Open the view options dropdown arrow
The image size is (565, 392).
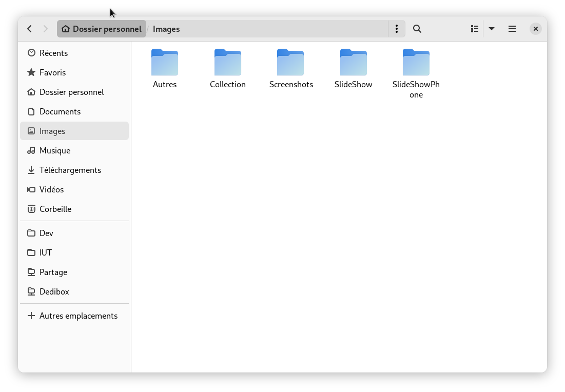click(x=492, y=29)
